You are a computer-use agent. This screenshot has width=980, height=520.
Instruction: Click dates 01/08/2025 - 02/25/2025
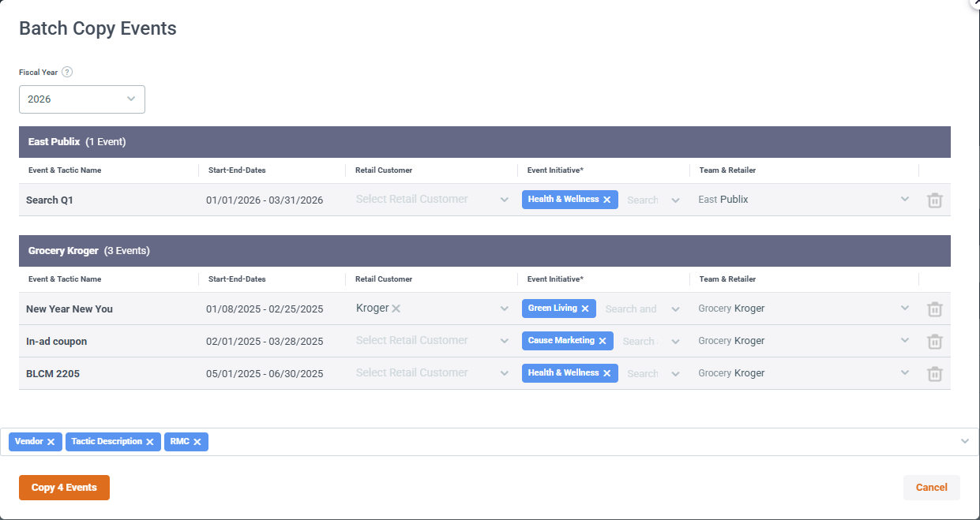265,309
